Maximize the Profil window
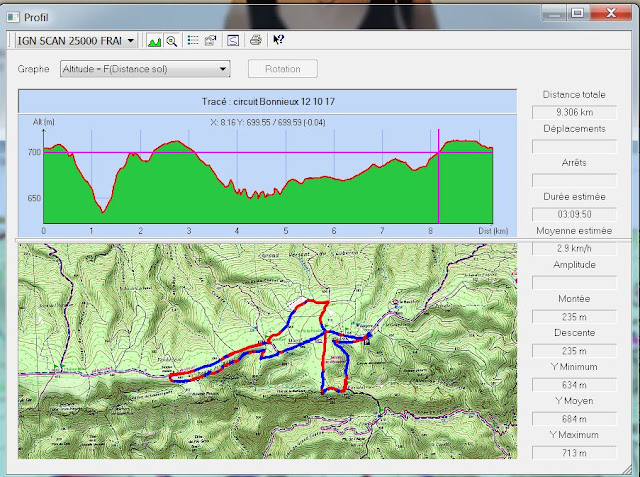 (577, 13)
